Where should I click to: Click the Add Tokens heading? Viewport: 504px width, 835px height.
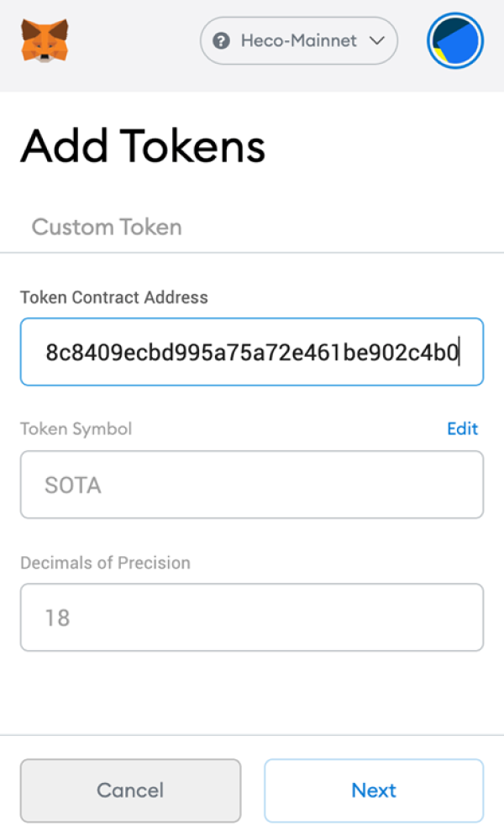click(143, 146)
